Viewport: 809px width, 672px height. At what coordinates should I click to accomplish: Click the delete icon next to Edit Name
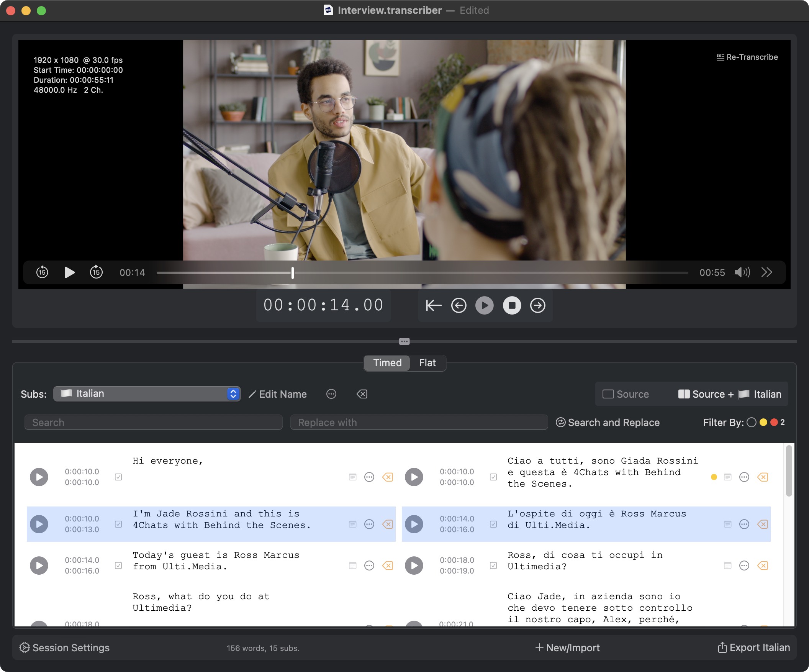click(362, 394)
